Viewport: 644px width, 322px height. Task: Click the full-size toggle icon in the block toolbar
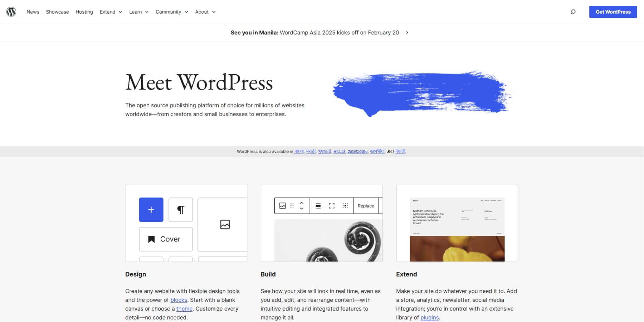pyautogui.click(x=331, y=206)
